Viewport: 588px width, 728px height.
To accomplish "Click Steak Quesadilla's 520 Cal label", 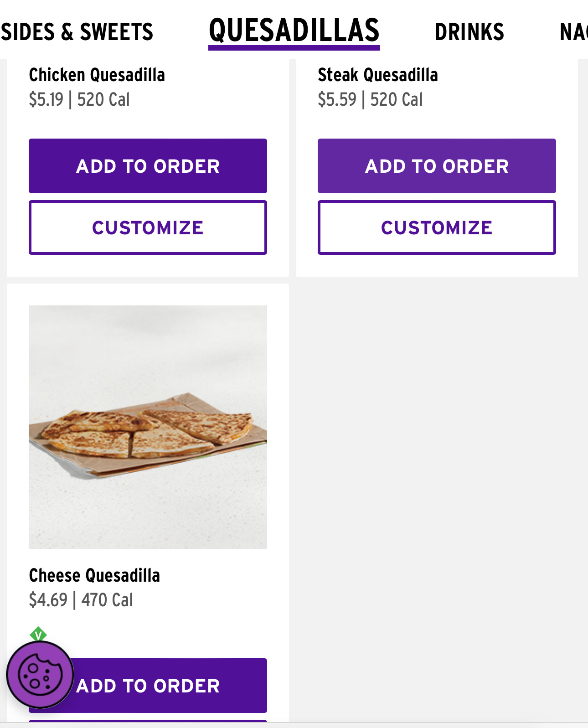I will point(396,99).
